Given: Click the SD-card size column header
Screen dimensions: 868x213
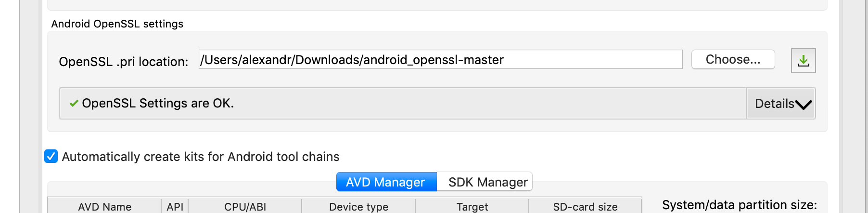Looking at the screenshot, I should 585,207.
